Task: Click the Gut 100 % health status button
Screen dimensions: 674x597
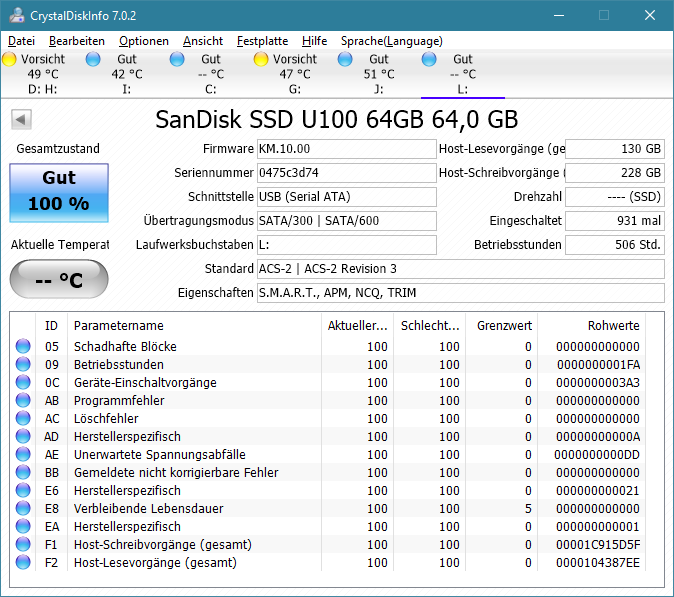Action: click(x=59, y=193)
